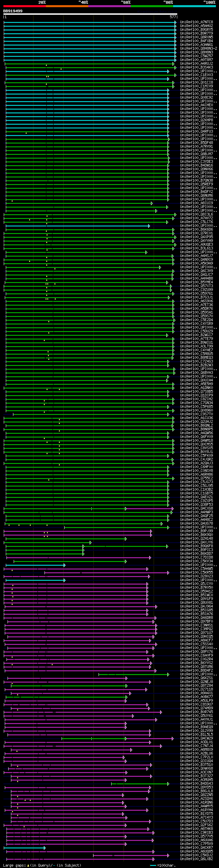This screenshot has height=868, width=219.
Task: Select hit UniRef100_Q08C92
Action: point(196,97)
